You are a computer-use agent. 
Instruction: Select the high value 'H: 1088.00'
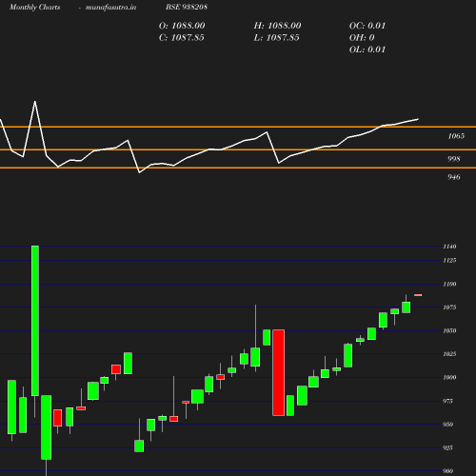pyautogui.click(x=277, y=26)
